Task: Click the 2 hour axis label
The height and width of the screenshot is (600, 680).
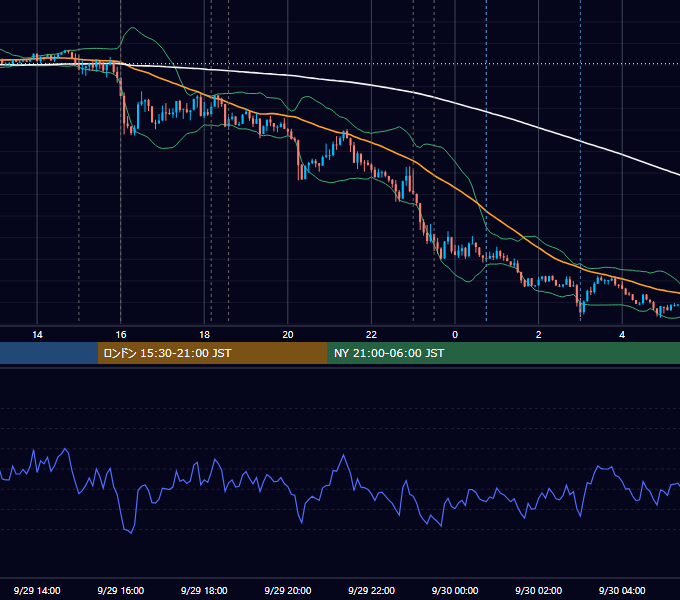Action: 539,335
